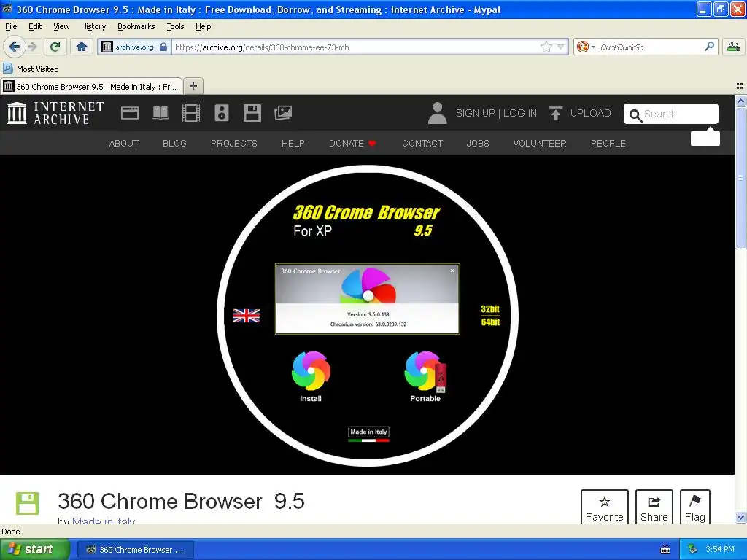The image size is (747, 560).
Task: Click the user avatar icon
Action: (438, 113)
